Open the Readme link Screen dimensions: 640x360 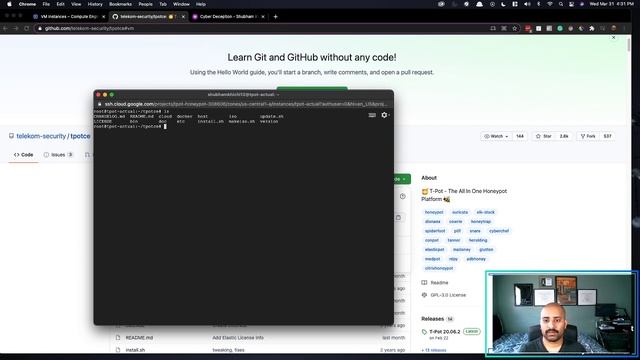pyautogui.click(x=435, y=282)
